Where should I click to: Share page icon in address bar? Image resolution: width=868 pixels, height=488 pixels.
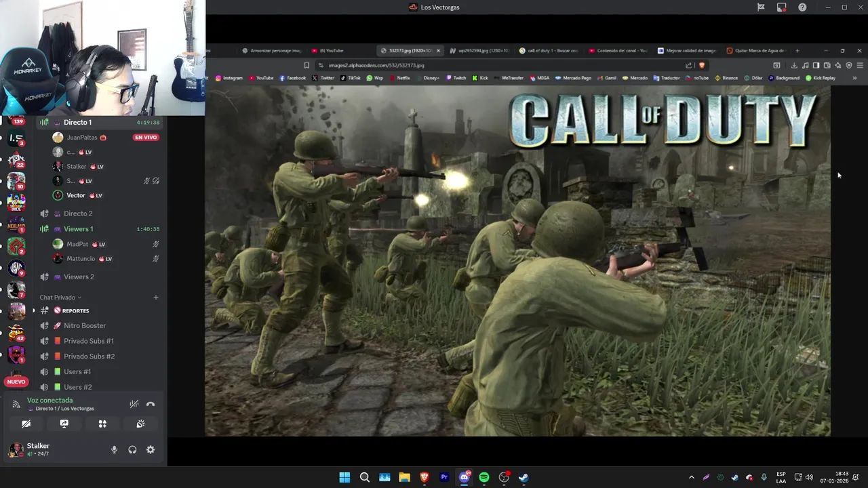pyautogui.click(x=689, y=65)
